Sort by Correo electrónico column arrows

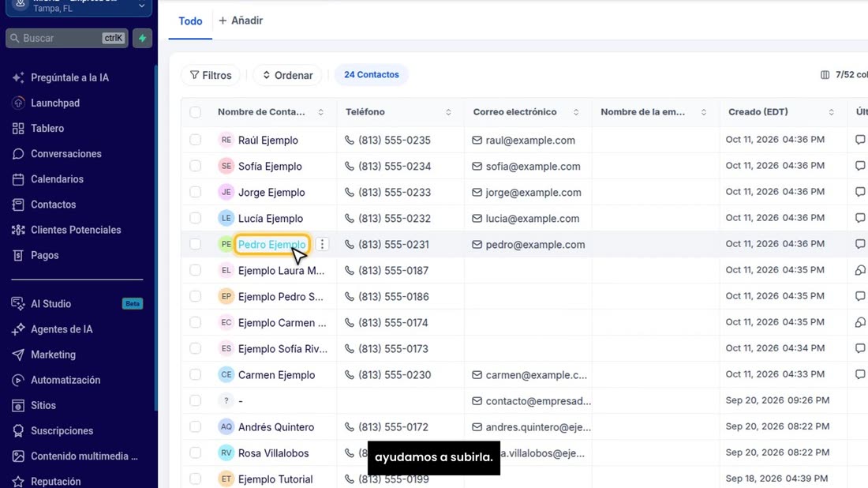click(576, 112)
